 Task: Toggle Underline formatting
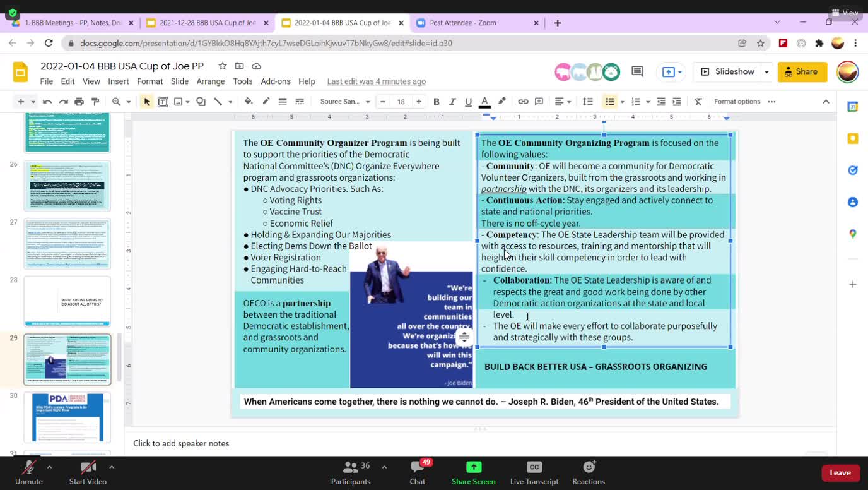pos(468,102)
